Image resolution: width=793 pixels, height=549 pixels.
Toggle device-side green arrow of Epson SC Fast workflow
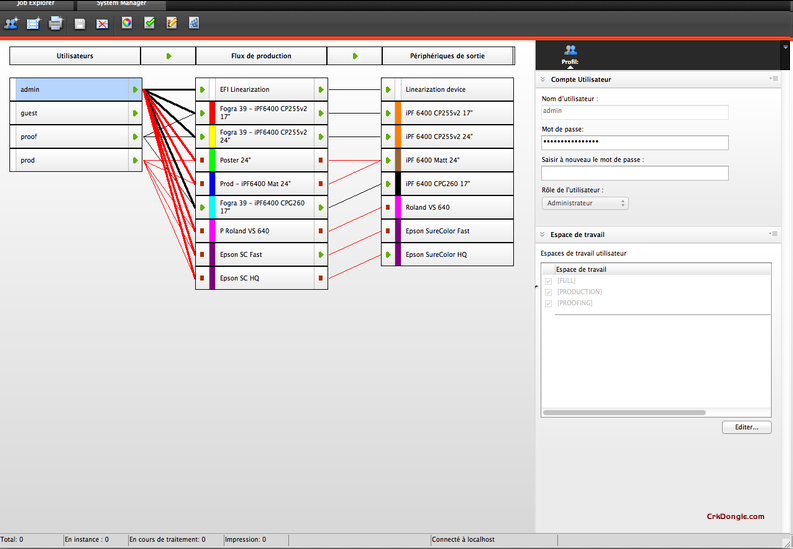point(321,255)
